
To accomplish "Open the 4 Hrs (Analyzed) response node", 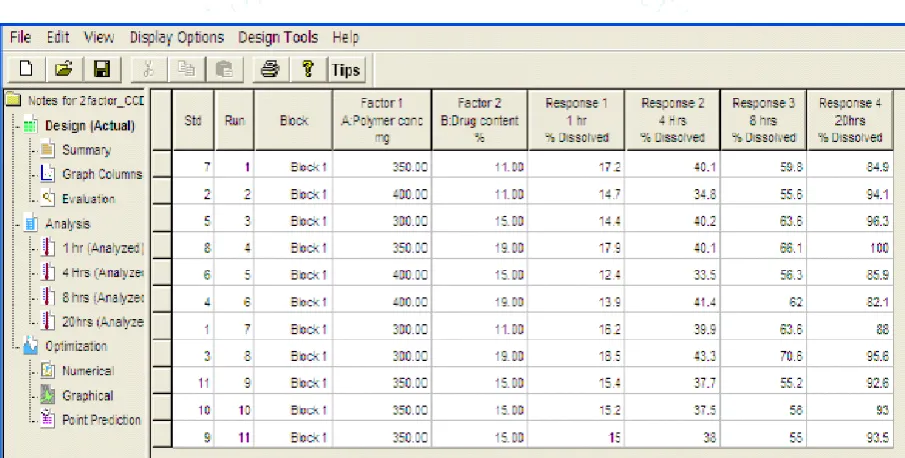I will [103, 273].
